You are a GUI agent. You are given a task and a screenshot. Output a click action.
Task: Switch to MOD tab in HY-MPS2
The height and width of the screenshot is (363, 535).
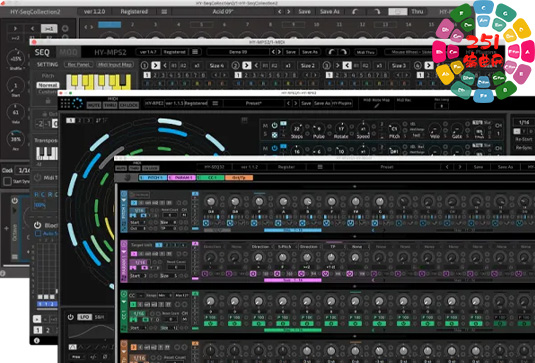tap(68, 52)
